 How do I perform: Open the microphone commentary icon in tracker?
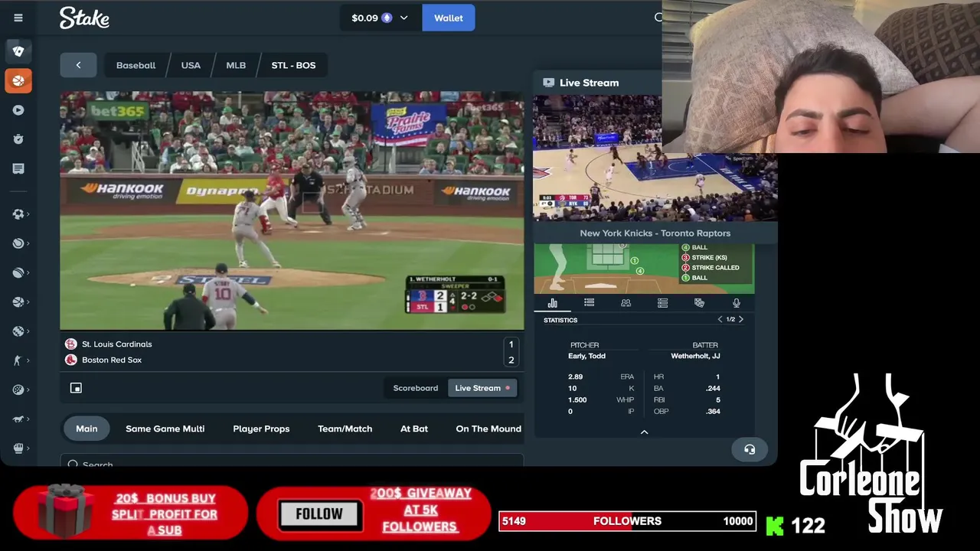pyautogui.click(x=736, y=303)
